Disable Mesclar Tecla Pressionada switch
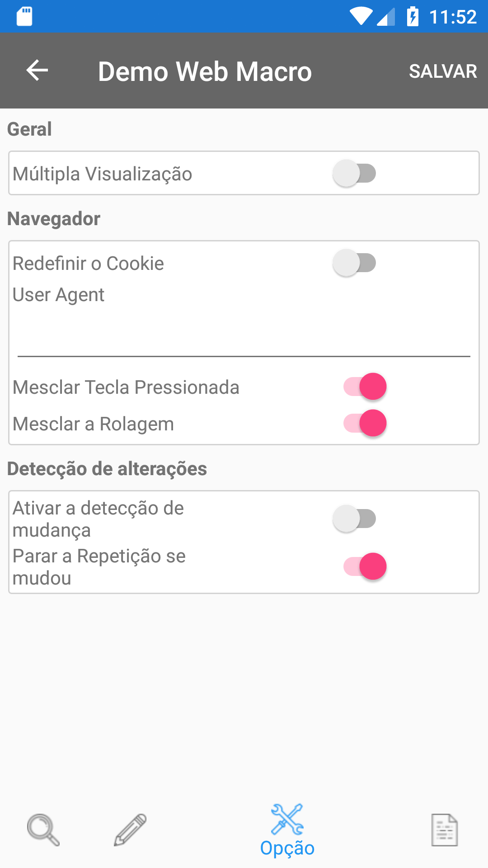This screenshot has width=488, height=868. (365, 387)
